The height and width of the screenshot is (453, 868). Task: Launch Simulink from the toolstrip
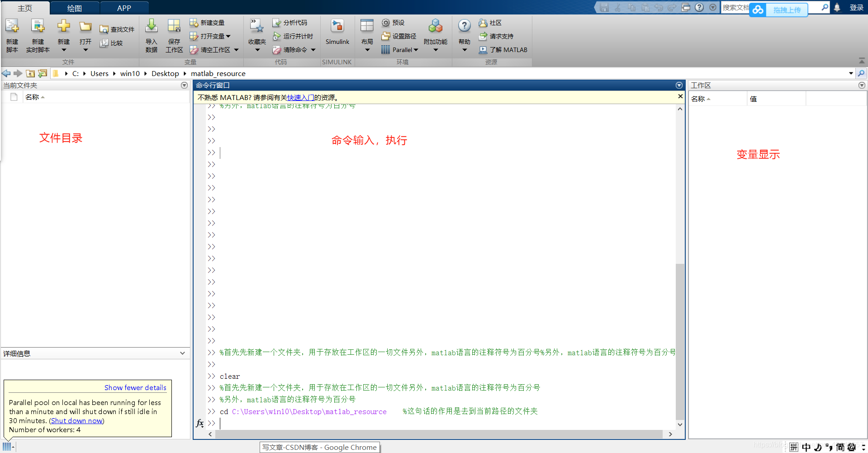(337, 32)
